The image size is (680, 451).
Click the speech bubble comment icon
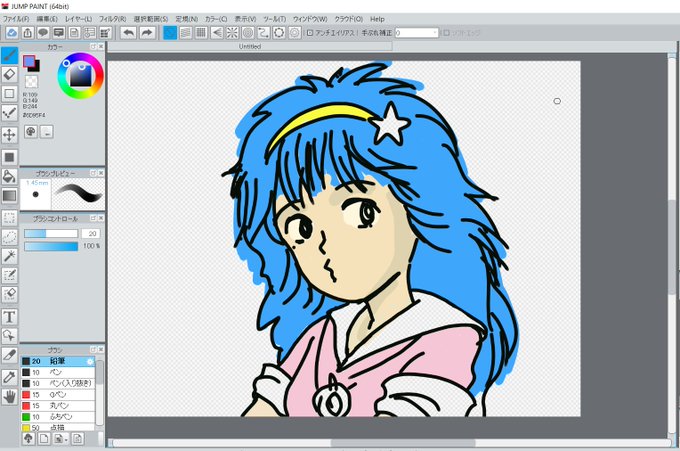(43, 33)
